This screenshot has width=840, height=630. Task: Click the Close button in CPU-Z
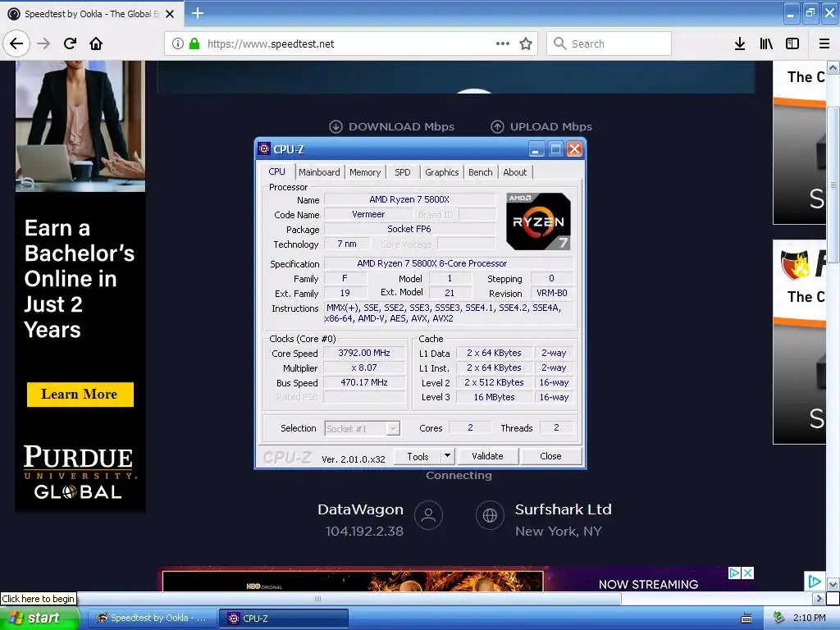pos(550,456)
